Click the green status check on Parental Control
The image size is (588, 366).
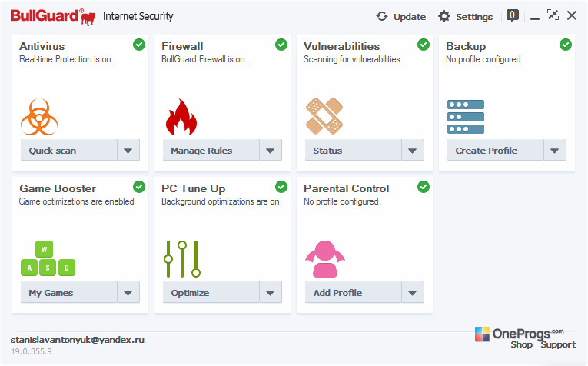click(424, 187)
